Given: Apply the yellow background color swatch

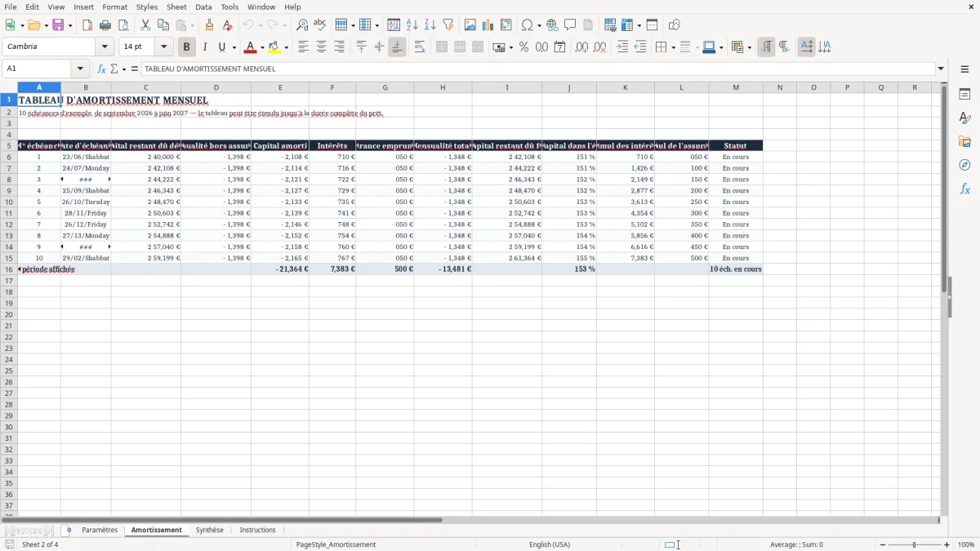Looking at the screenshot, I should click(x=274, y=47).
